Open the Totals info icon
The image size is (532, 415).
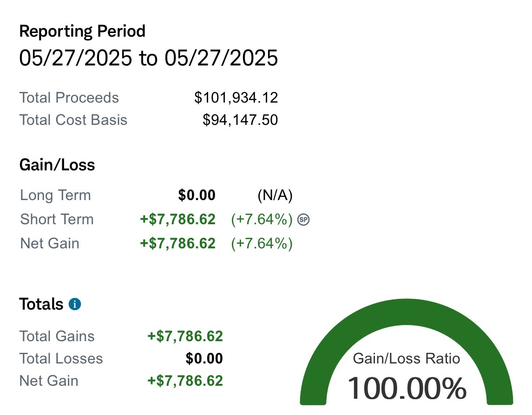point(75,304)
